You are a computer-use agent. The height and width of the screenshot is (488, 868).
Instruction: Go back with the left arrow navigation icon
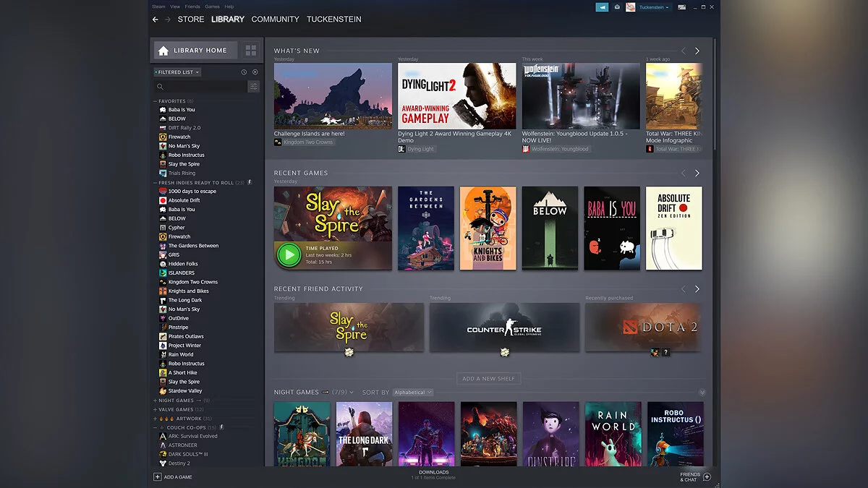[156, 20]
